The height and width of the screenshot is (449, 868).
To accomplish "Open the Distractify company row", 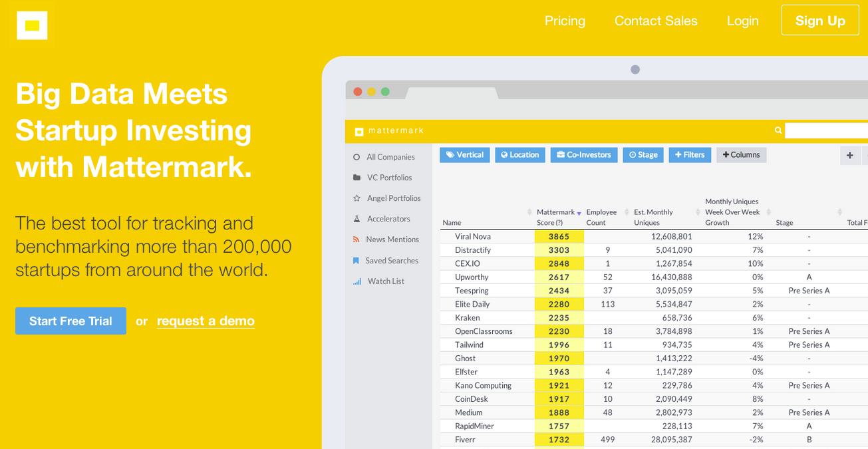I will [x=654, y=250].
